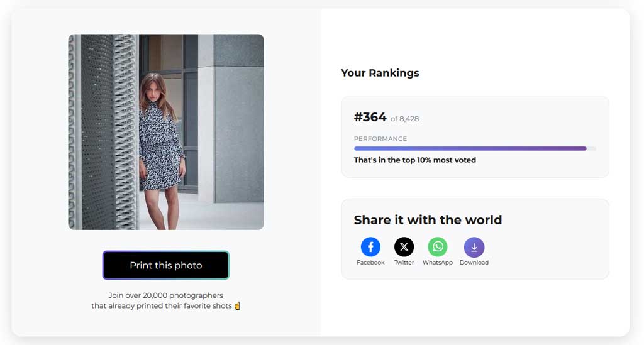This screenshot has height=345, width=644.
Task: Click the Print this photo button
Action: (x=165, y=265)
